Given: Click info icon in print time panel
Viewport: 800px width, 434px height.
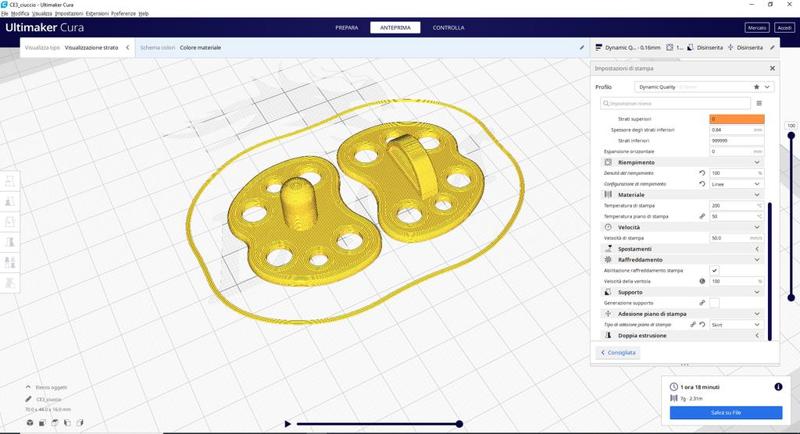Looking at the screenshot, I should tap(778, 387).
